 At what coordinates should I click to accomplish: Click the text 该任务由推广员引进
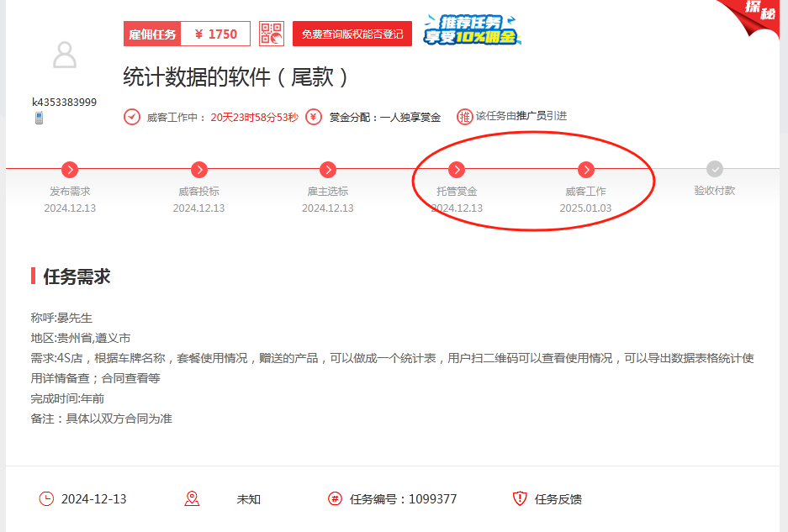tap(521, 116)
